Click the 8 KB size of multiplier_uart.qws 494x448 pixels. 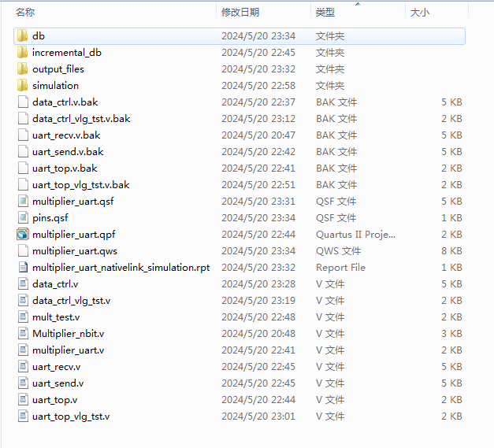(x=451, y=251)
